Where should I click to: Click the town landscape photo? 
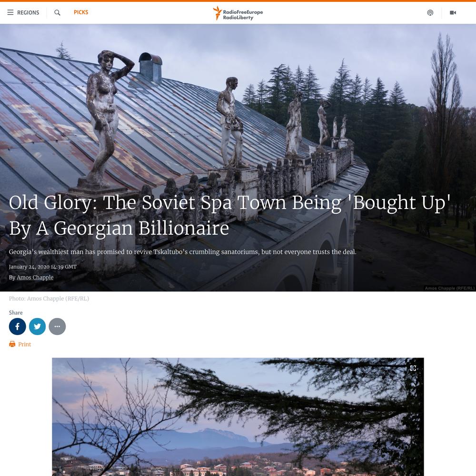pos(238,417)
